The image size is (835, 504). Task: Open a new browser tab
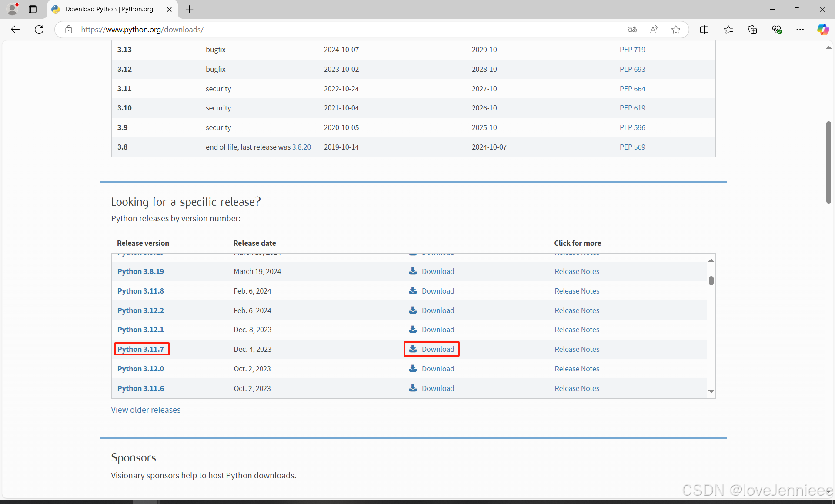click(190, 9)
